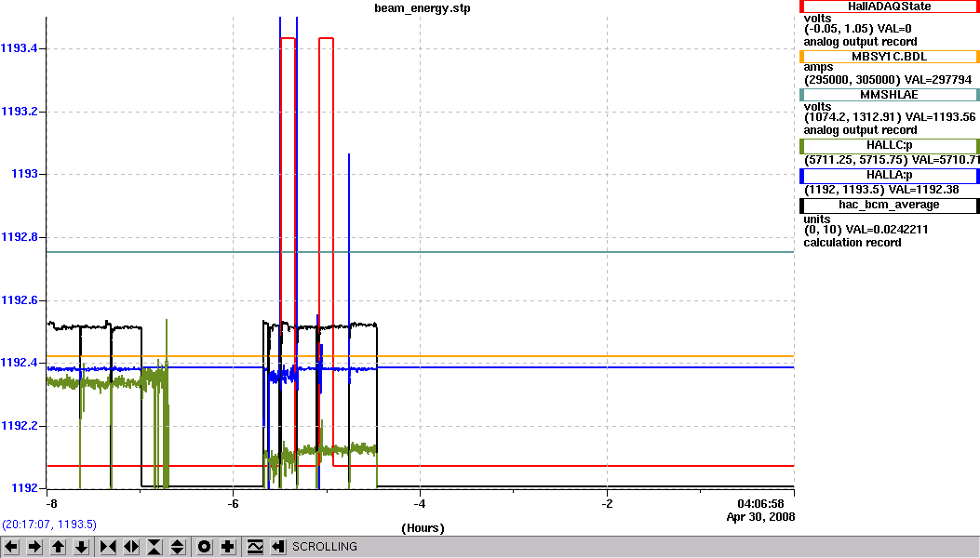The width and height of the screenshot is (980, 558).
Task: Click the waveform refresh toolbar icon
Action: point(255,547)
